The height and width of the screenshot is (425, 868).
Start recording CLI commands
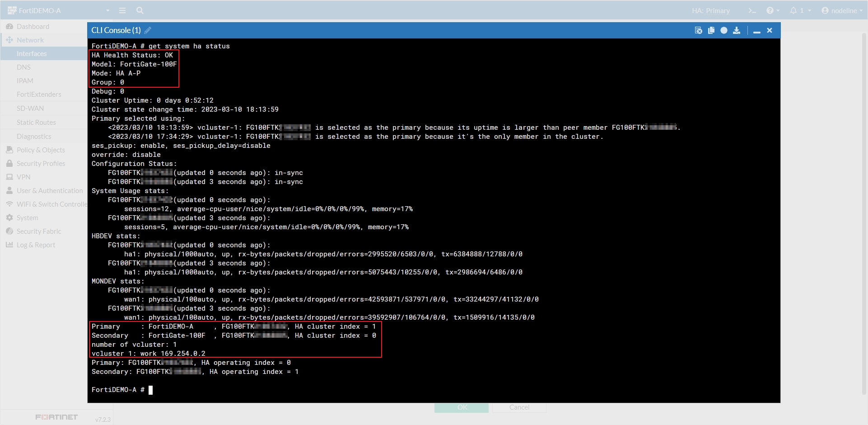click(724, 30)
